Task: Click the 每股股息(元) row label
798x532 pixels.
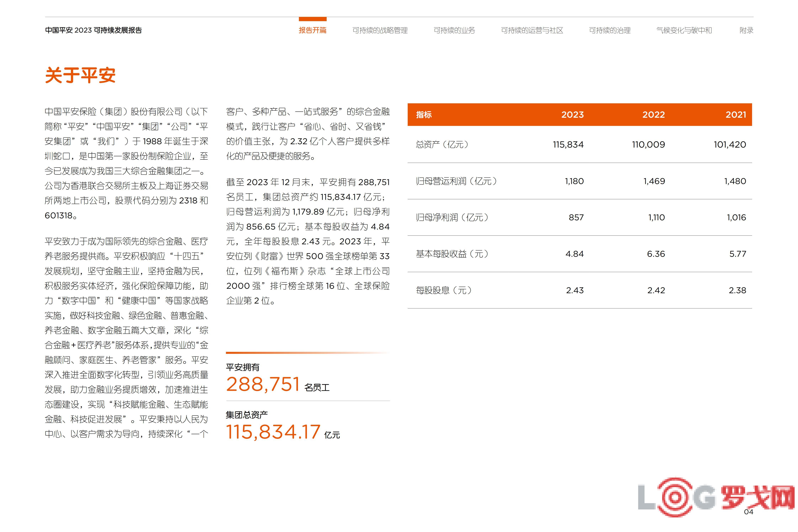Action: click(443, 290)
